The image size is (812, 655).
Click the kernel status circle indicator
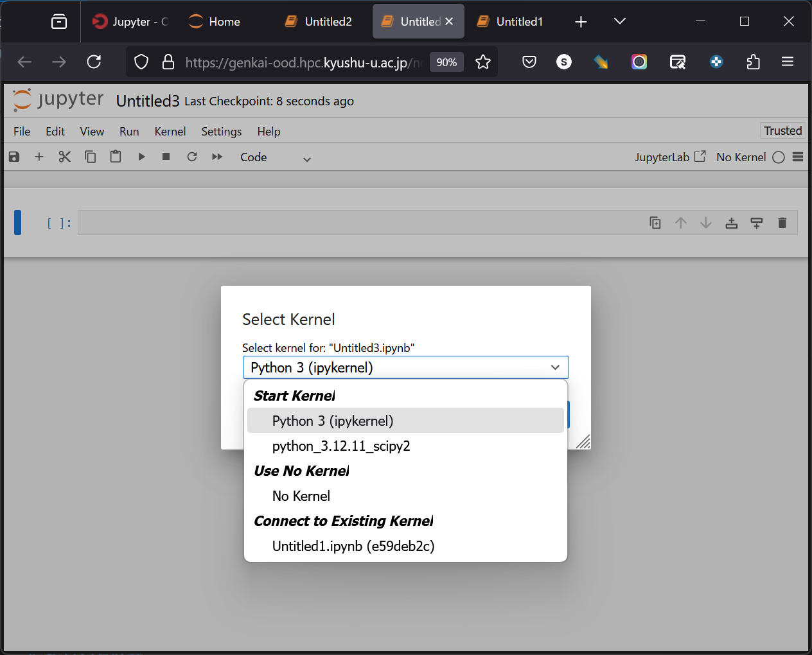[779, 157]
